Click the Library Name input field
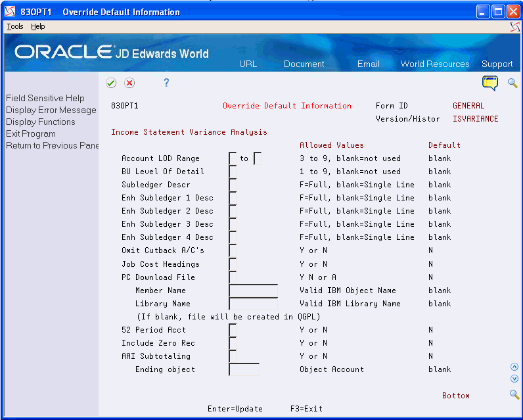 point(253,304)
